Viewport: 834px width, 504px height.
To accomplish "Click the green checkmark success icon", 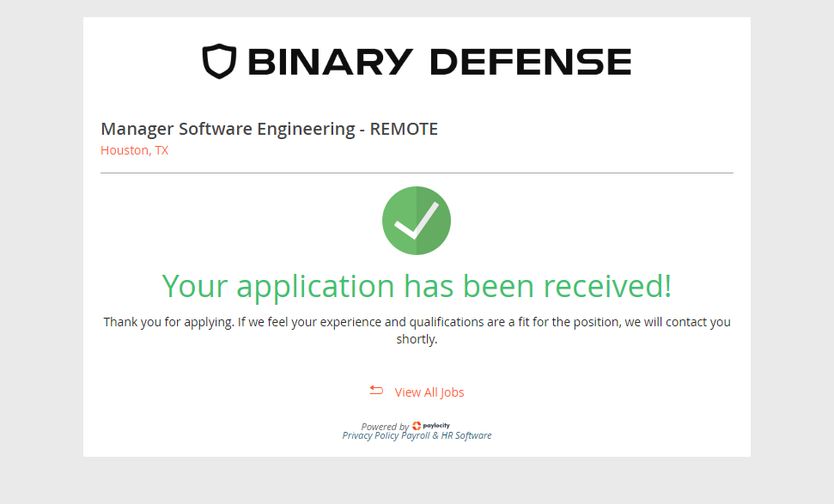I will [x=417, y=221].
